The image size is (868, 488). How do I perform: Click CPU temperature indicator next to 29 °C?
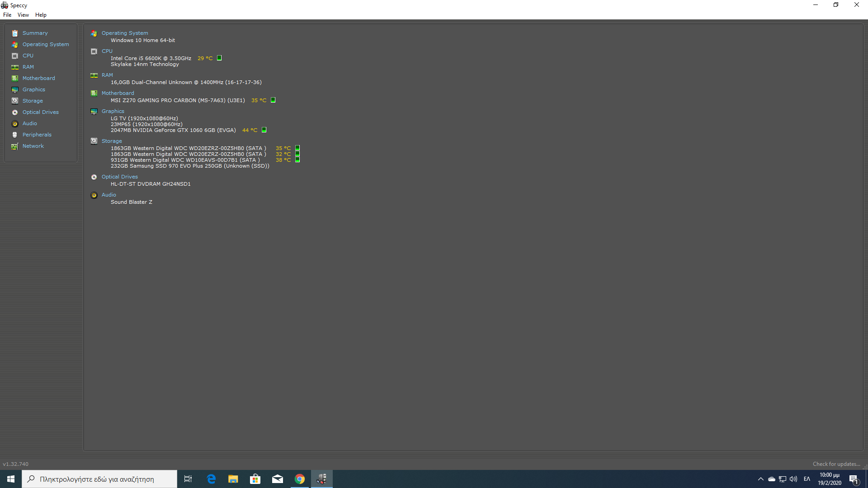tap(219, 58)
